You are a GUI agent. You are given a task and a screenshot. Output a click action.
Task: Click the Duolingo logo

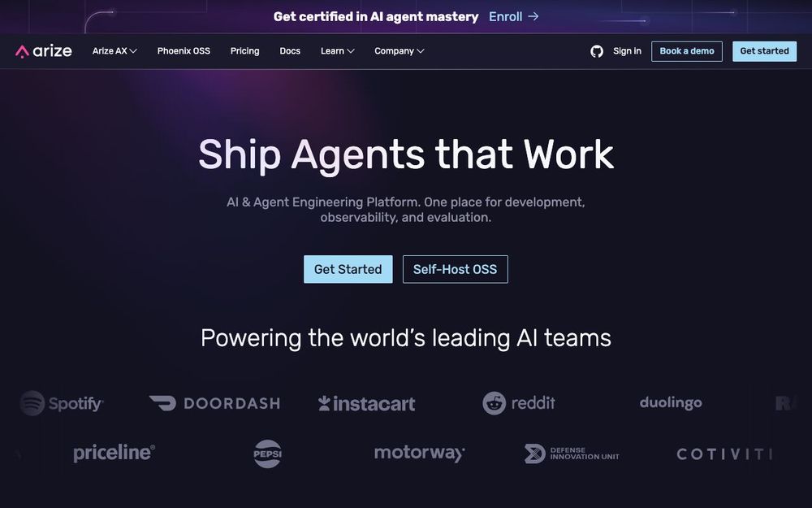tap(671, 403)
